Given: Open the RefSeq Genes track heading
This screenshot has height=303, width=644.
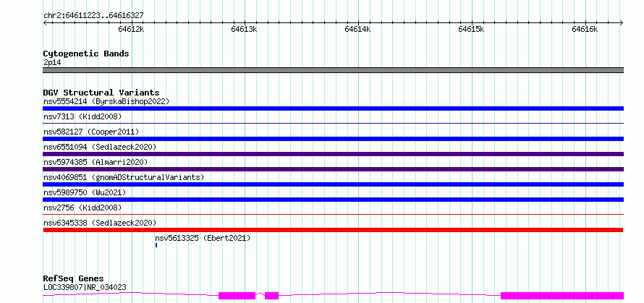Looking at the screenshot, I should (x=74, y=279).
